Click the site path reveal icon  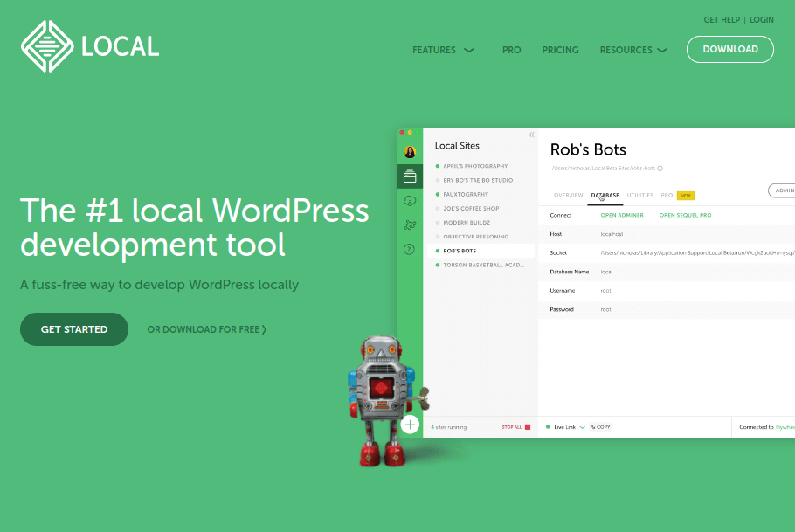click(x=660, y=169)
